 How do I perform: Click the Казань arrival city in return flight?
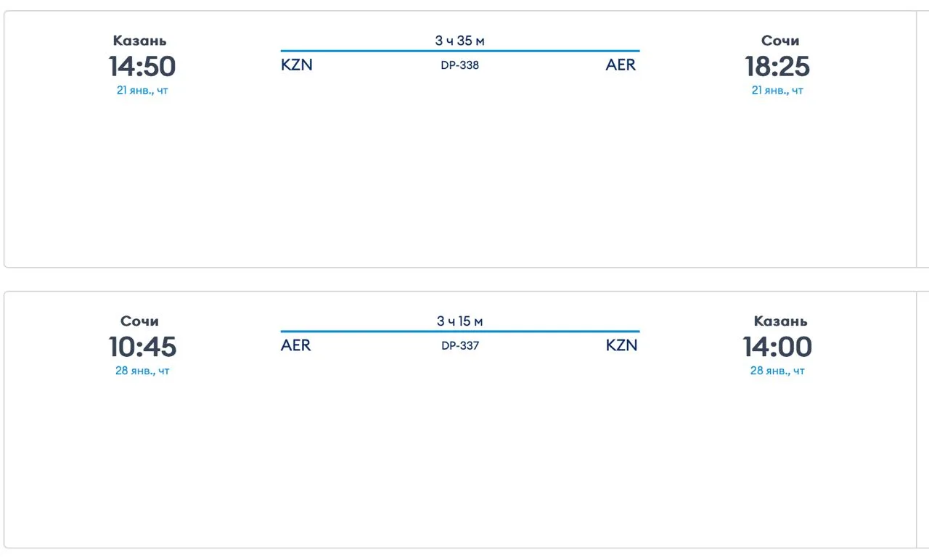pyautogui.click(x=780, y=321)
